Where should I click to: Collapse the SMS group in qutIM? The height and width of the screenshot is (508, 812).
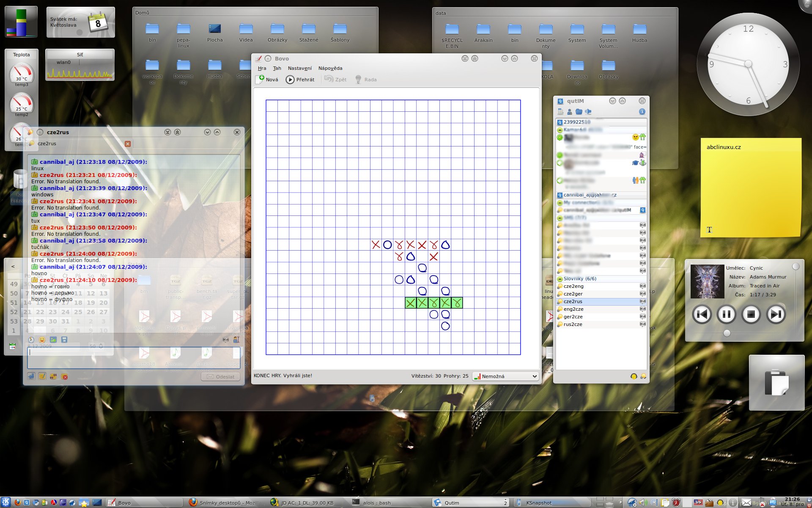click(560, 218)
